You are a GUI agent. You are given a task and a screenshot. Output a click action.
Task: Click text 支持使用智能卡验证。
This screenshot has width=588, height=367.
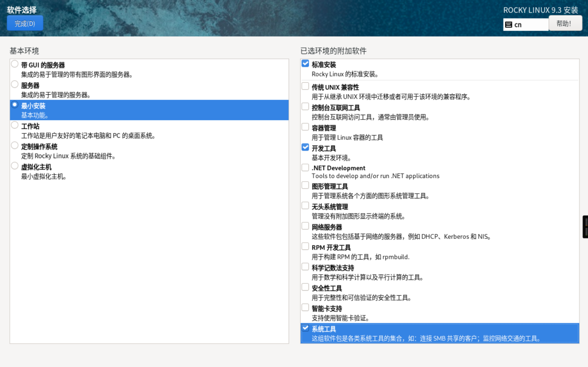341,318
